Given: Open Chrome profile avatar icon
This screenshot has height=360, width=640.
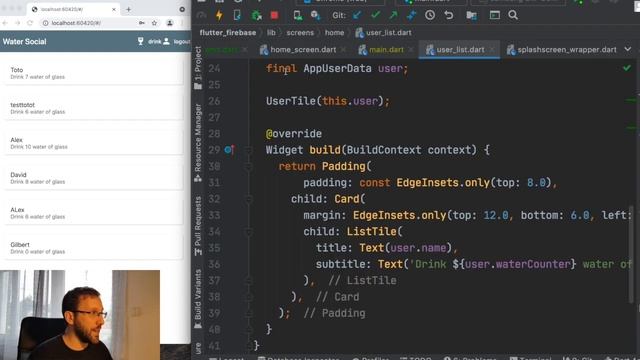Looking at the screenshot, I should point(170,23).
